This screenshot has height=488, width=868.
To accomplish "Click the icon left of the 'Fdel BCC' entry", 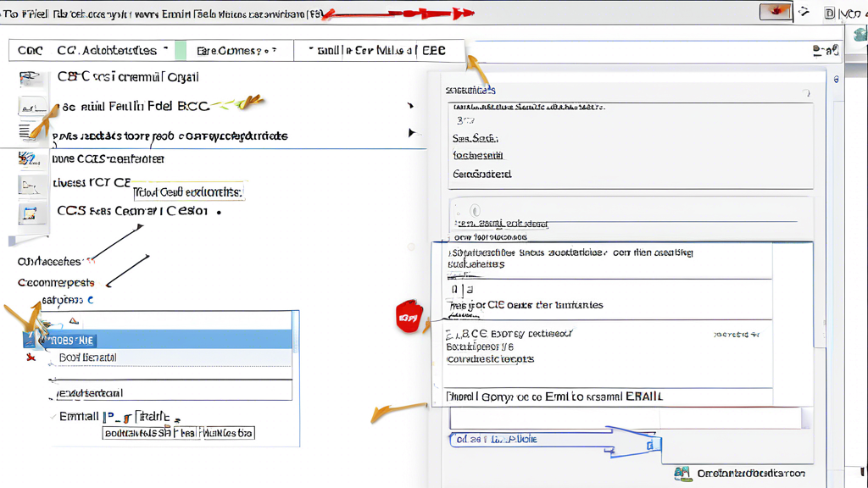I will pos(31,106).
